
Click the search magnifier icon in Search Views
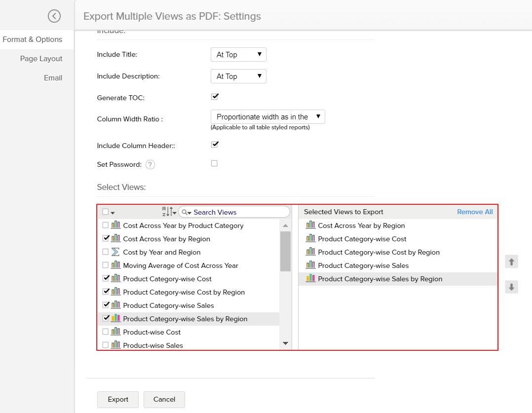click(x=184, y=212)
